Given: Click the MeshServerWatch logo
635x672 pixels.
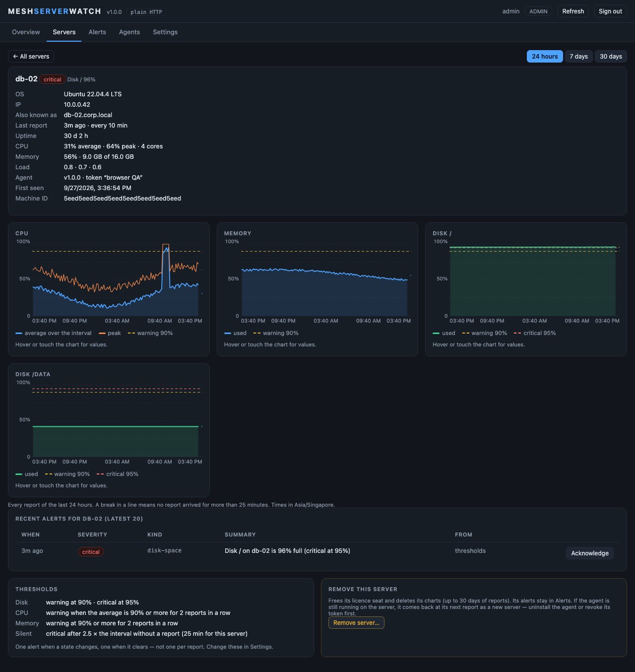Looking at the screenshot, I should (55, 11).
